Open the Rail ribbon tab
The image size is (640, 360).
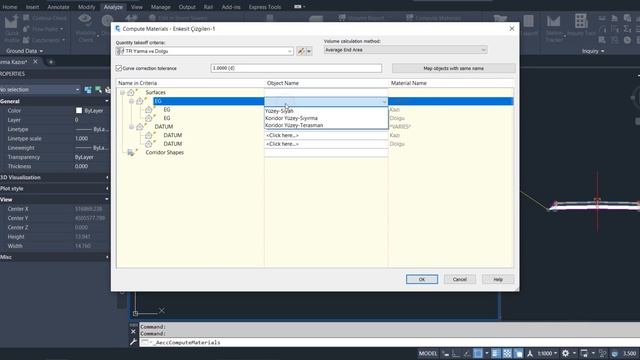[x=209, y=7]
